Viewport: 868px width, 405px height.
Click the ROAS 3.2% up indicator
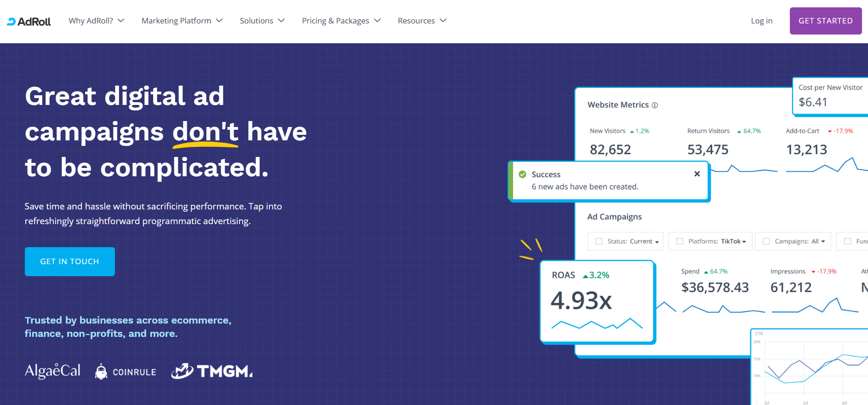pos(596,275)
